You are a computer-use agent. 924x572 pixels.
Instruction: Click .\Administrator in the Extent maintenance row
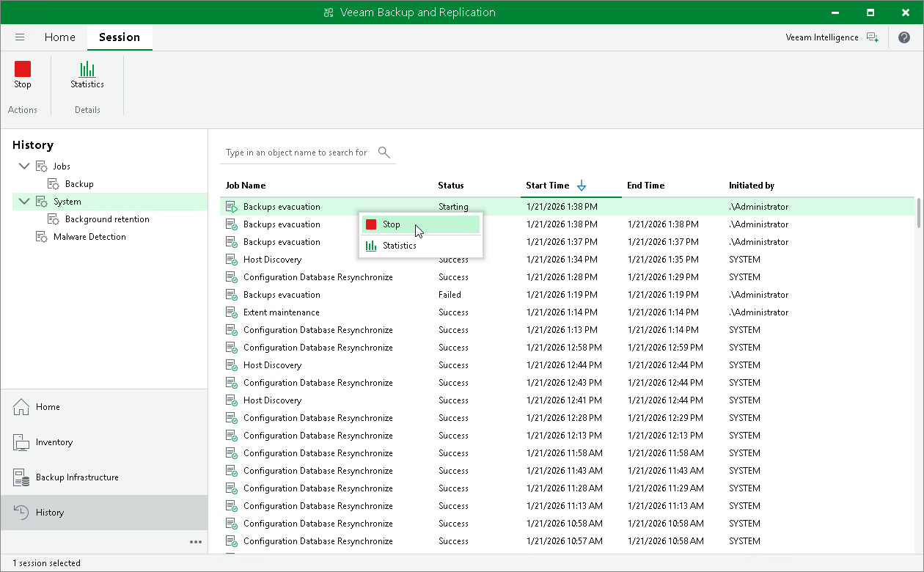coord(759,312)
